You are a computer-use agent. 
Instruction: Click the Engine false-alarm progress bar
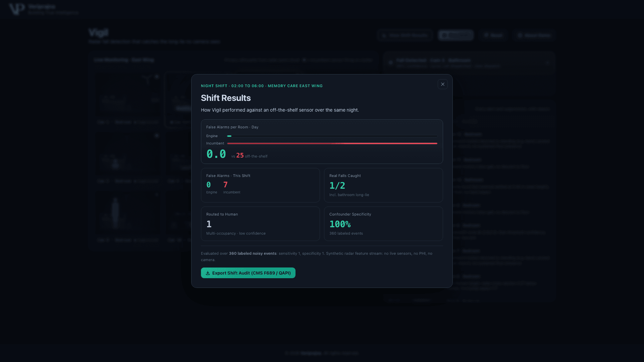point(332,136)
